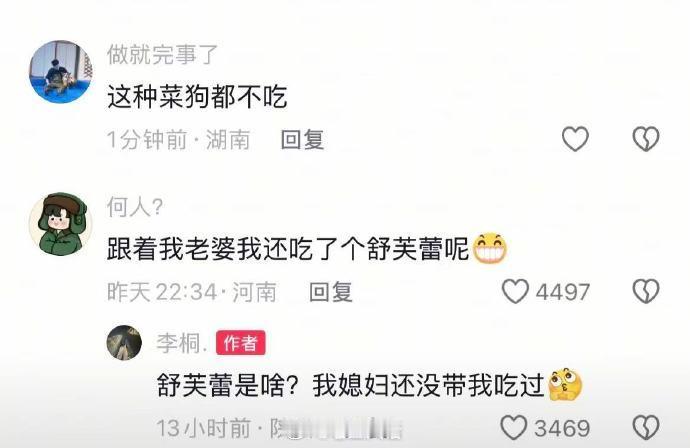Select comment text "这种菜狗都不吃"

pos(197,97)
